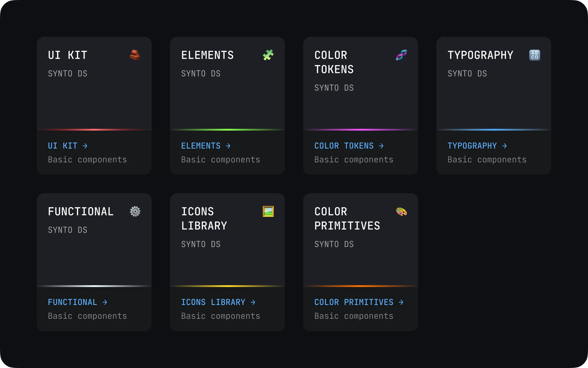
Task: Click the framed picture icon on Icons Library card
Action: coord(268,211)
